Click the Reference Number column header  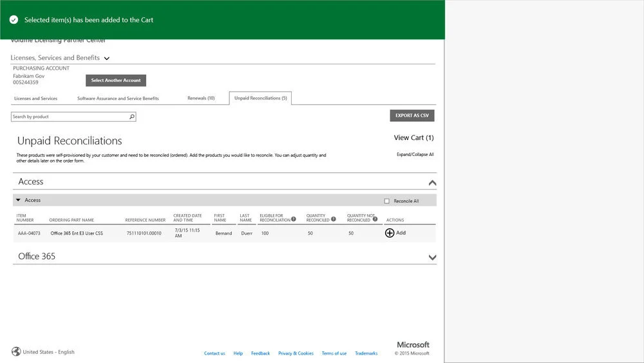pos(146,221)
